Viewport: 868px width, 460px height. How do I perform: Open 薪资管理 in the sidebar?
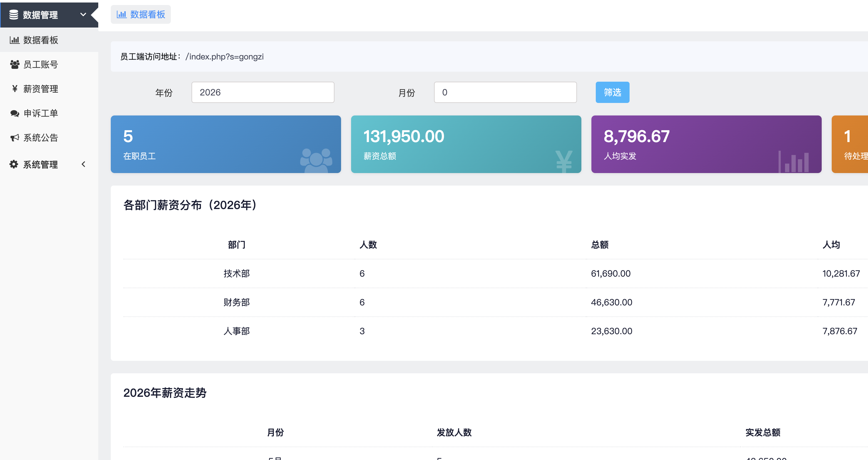(49, 89)
